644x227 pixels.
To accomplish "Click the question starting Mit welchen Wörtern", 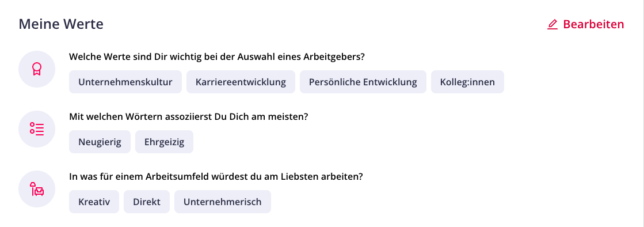I will (189, 117).
